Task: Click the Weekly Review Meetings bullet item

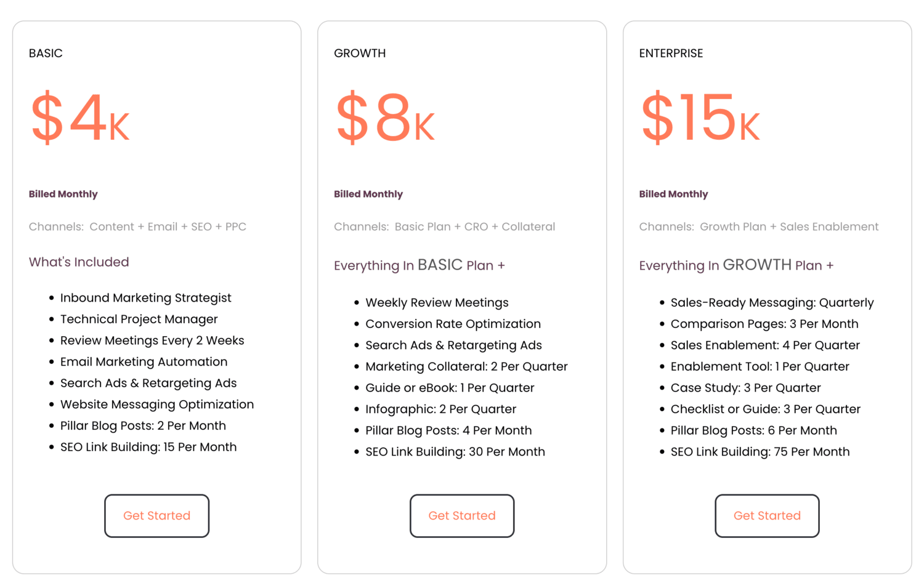Action: pos(437,302)
